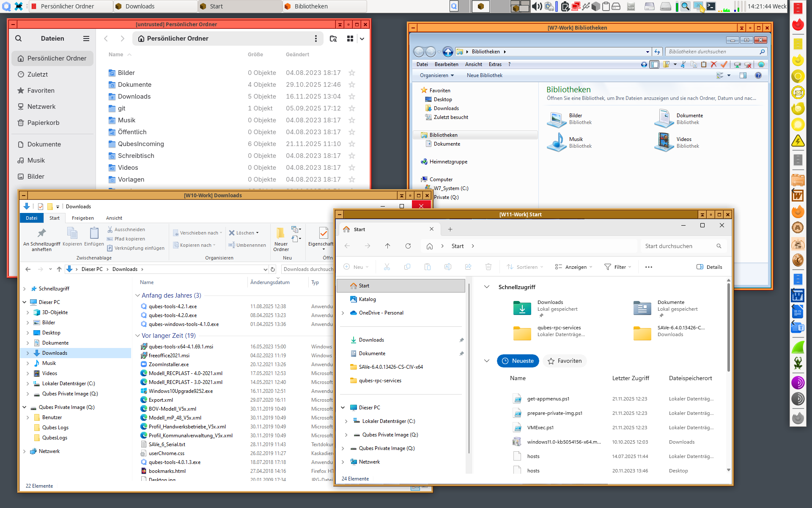This screenshot has height=508, width=812.
Task: Switch to the Freigeben ribbon tab
Action: [x=82, y=218]
